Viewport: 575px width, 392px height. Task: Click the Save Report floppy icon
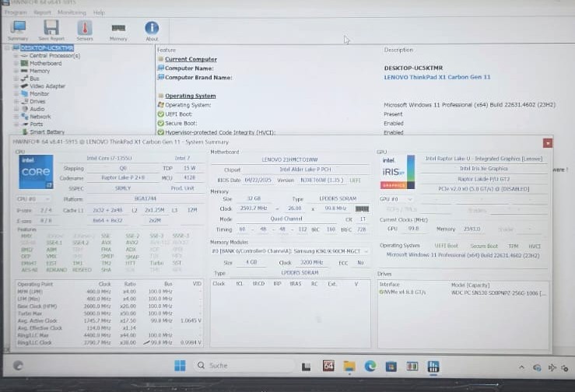coord(51,30)
